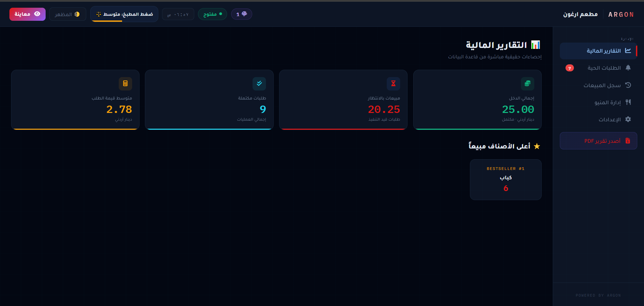Open the fingerprint counter badge
644x306 pixels.
(241, 14)
